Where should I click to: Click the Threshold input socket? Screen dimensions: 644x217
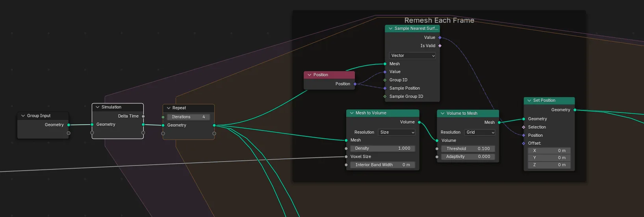(437, 149)
